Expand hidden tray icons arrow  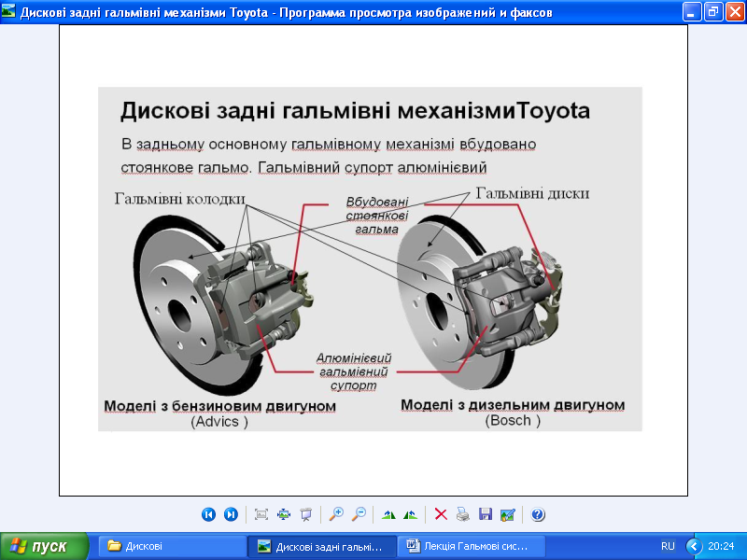[x=694, y=546]
